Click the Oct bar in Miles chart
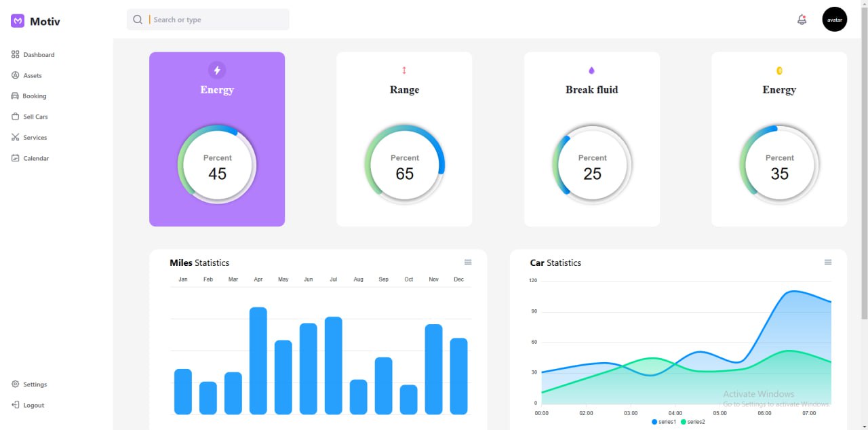 [409, 399]
